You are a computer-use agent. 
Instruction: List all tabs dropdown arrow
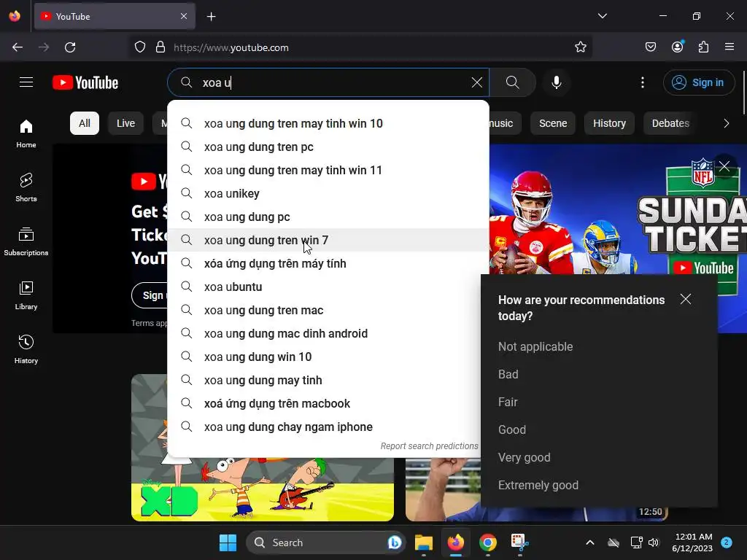click(x=602, y=16)
